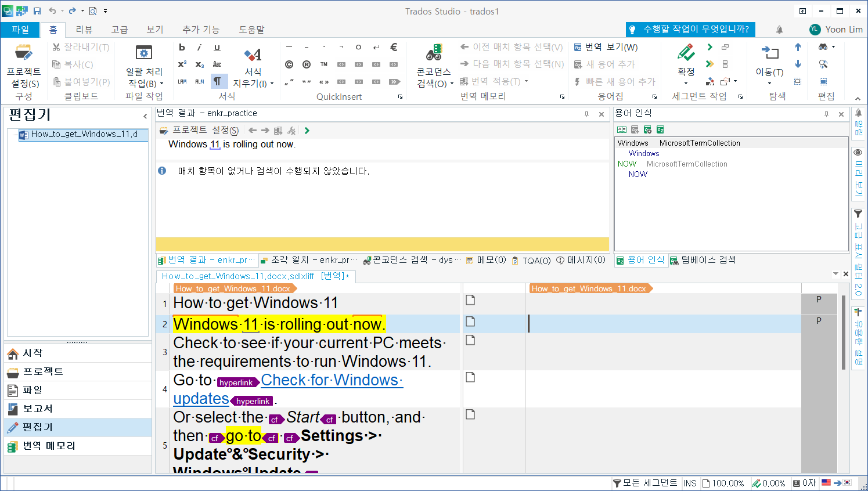Expand Segment Actions (세그먼트 작업) group launcher
The image size is (868, 491).
click(x=740, y=97)
